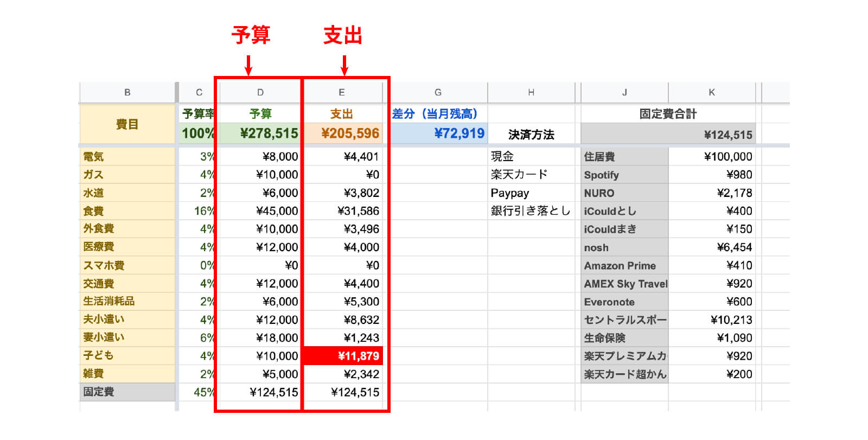Select the 食費 budget ¥45,000 cell
Screen dimensions: 868x440
click(x=260, y=211)
